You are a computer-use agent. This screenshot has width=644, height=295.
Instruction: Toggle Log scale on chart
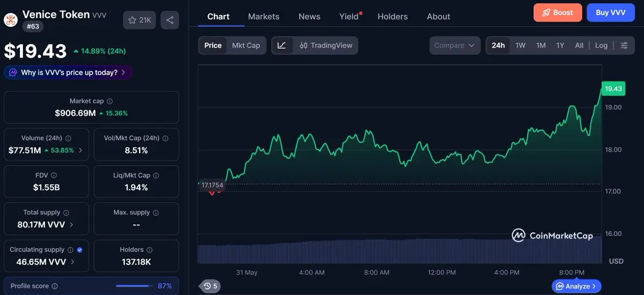[601, 46]
